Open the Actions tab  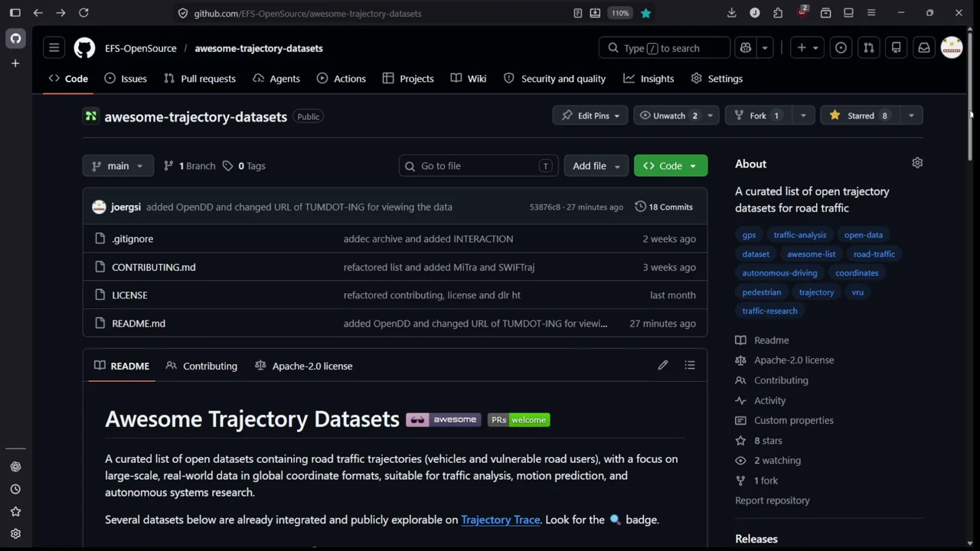pos(341,79)
